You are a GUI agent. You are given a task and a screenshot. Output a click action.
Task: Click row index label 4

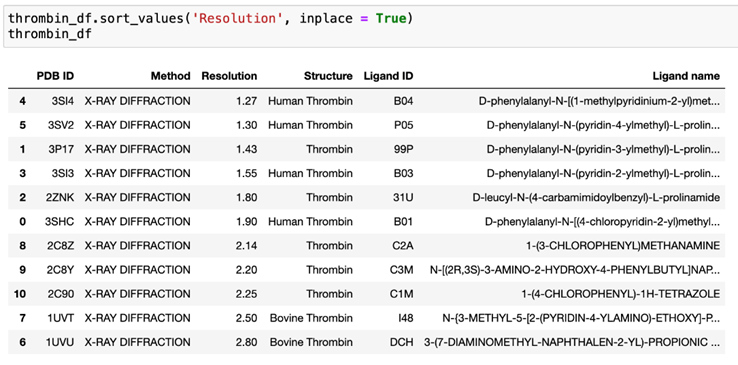click(x=23, y=101)
